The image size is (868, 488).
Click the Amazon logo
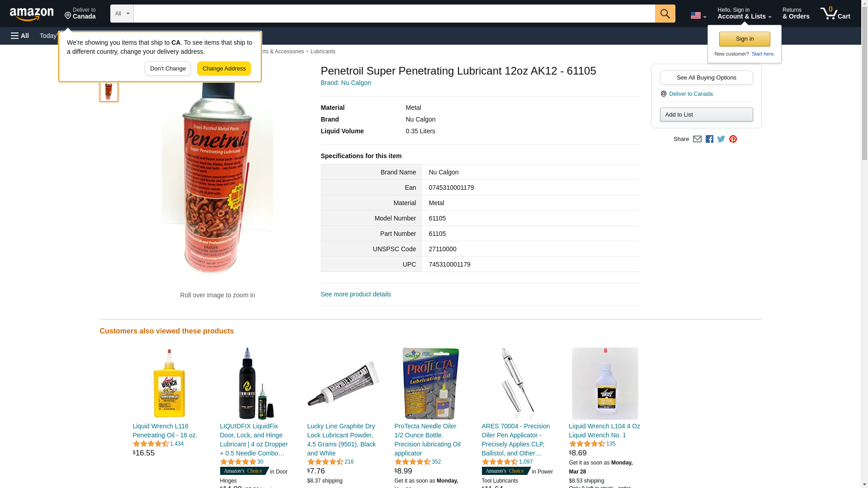point(32,14)
